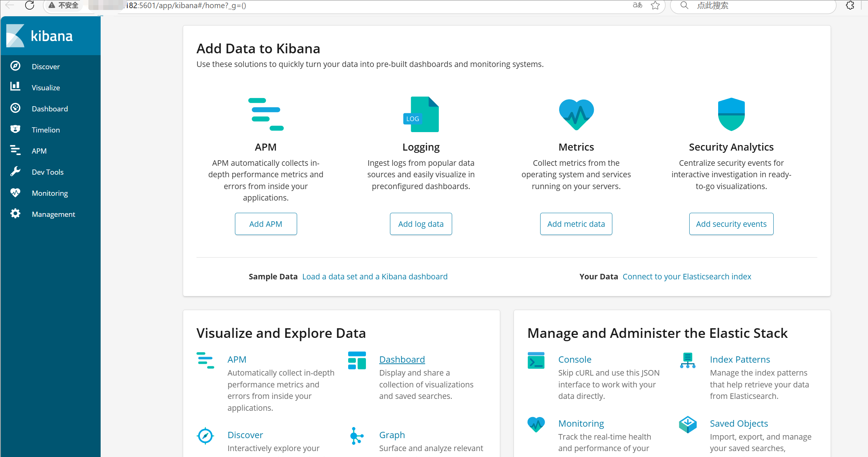Click the browser URL address field
The image size is (868, 457).
tap(354, 6)
